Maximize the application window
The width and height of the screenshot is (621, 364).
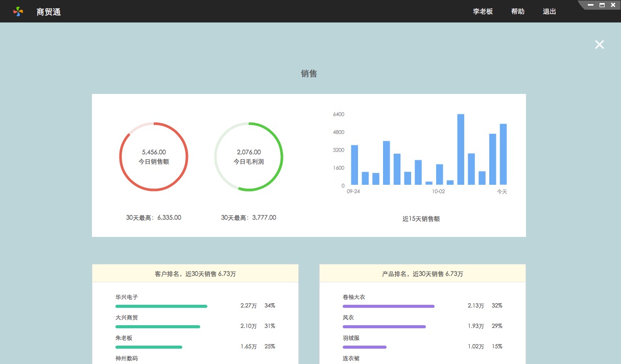602,5
